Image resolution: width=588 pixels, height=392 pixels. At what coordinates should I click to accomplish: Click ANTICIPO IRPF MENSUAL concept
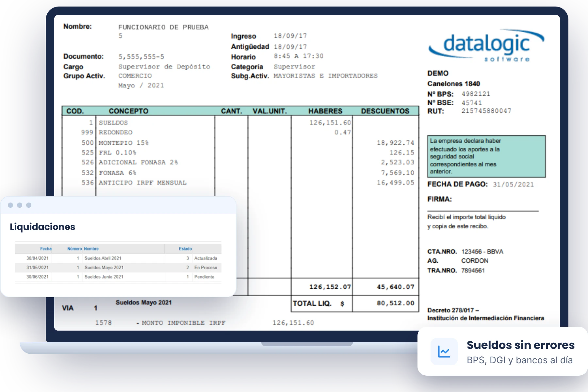[x=142, y=183]
